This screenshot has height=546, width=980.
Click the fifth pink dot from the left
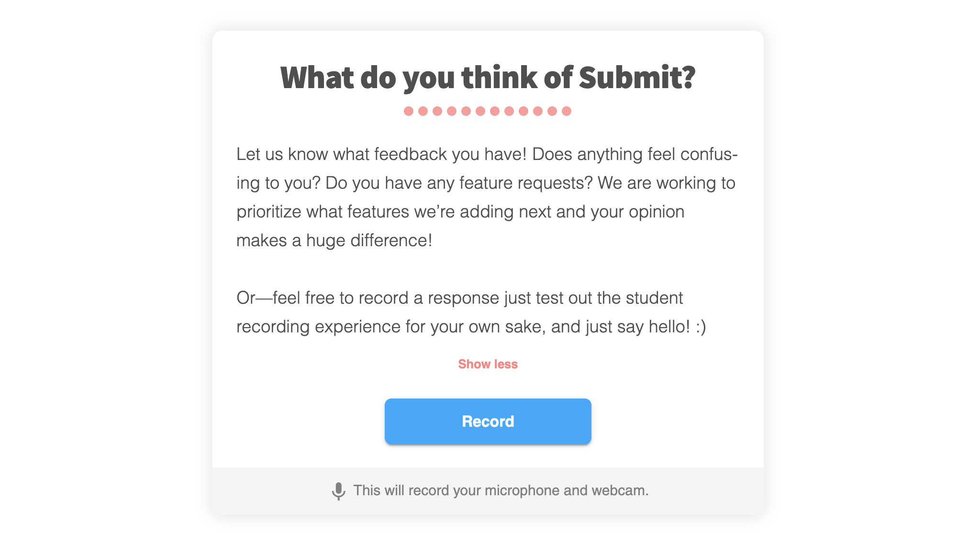[466, 111]
